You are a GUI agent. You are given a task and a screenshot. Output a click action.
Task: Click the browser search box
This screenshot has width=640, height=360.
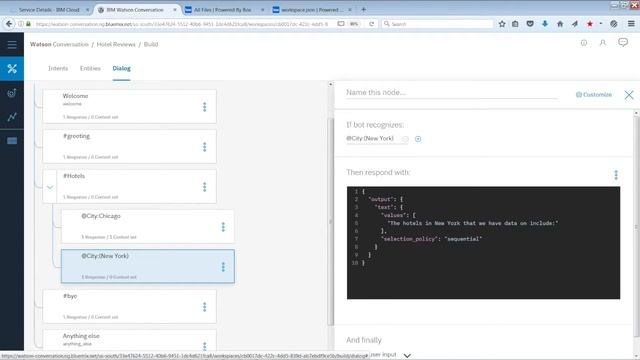[x=438, y=24]
